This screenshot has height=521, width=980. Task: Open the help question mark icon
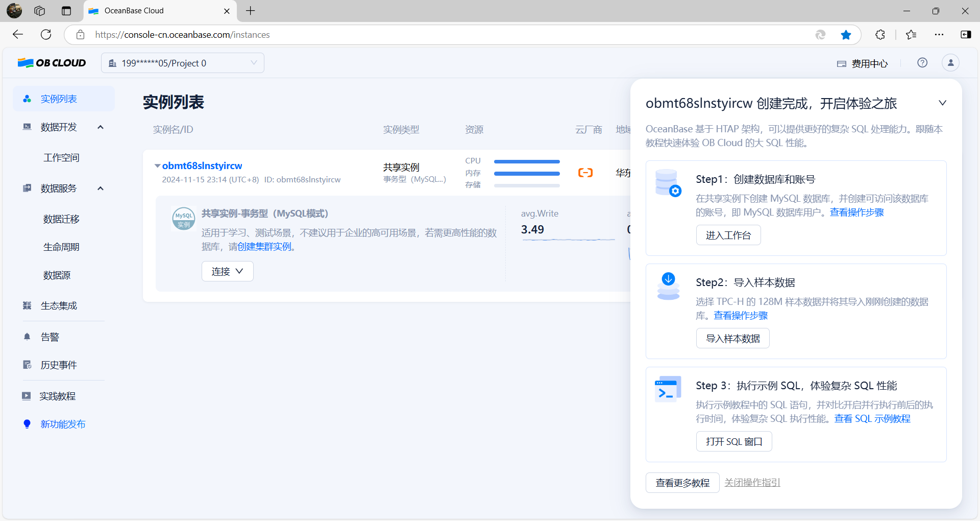click(x=922, y=63)
